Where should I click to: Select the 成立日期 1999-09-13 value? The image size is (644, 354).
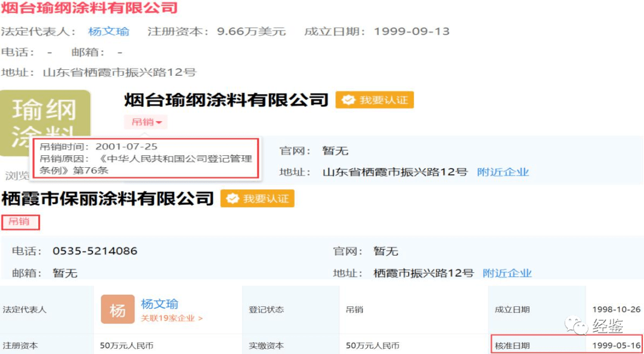(411, 31)
